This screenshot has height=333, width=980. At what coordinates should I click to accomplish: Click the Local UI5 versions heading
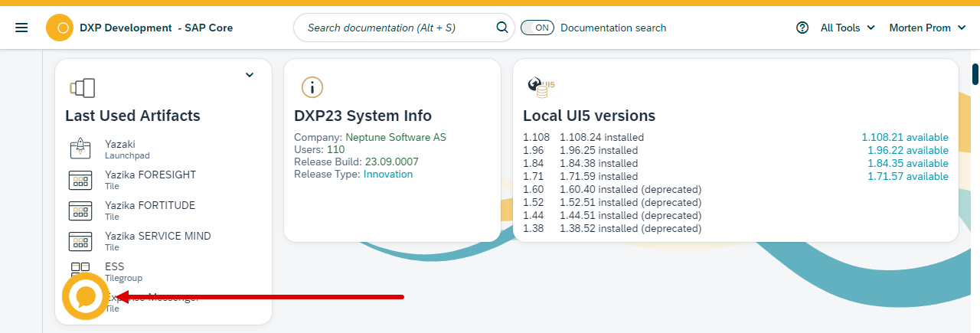pyautogui.click(x=589, y=116)
